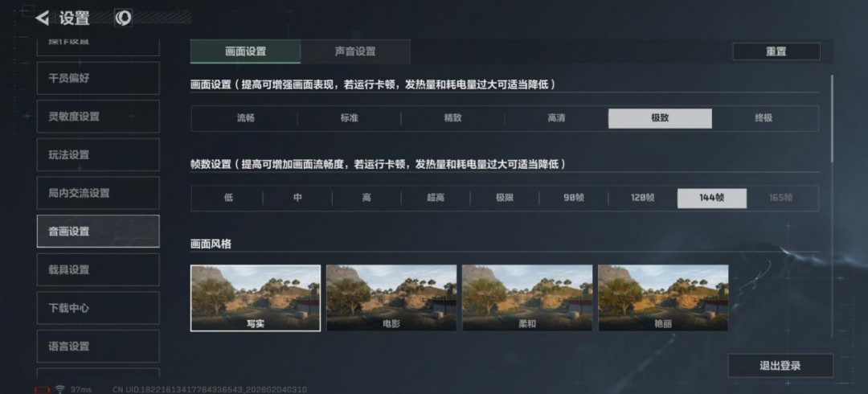Click the WiFi signal icon in status bar

point(59,389)
